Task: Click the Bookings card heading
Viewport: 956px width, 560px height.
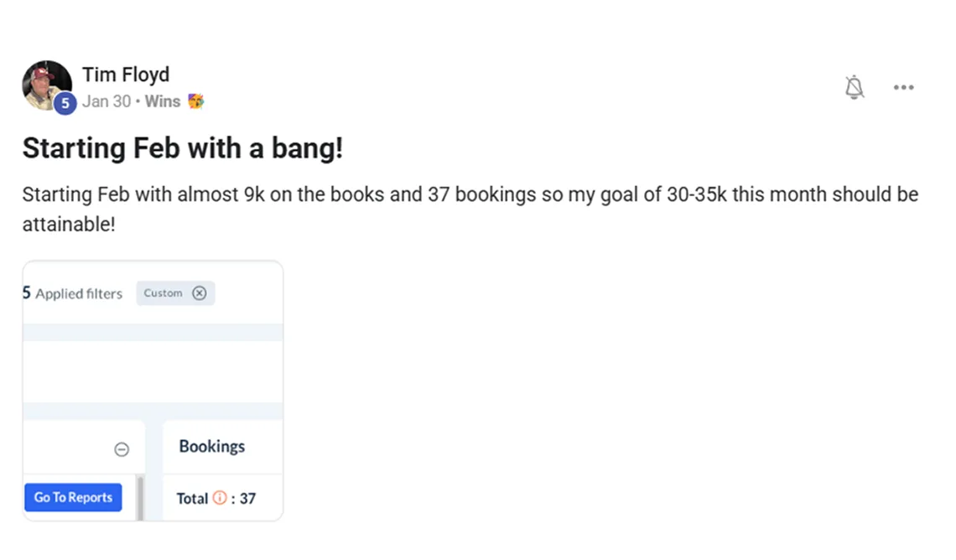Action: point(212,446)
